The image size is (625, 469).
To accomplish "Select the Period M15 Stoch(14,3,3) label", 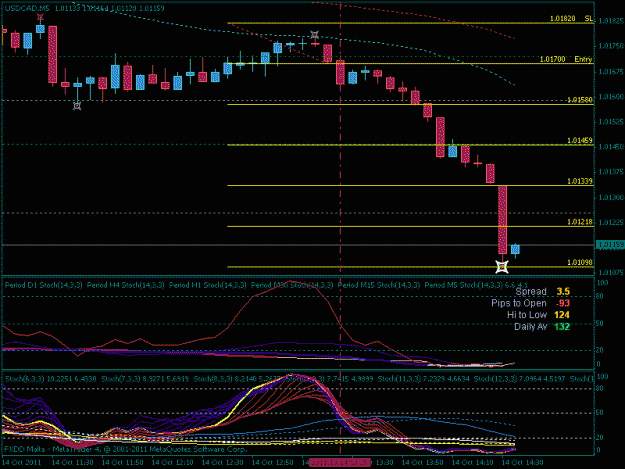I will (x=379, y=285).
